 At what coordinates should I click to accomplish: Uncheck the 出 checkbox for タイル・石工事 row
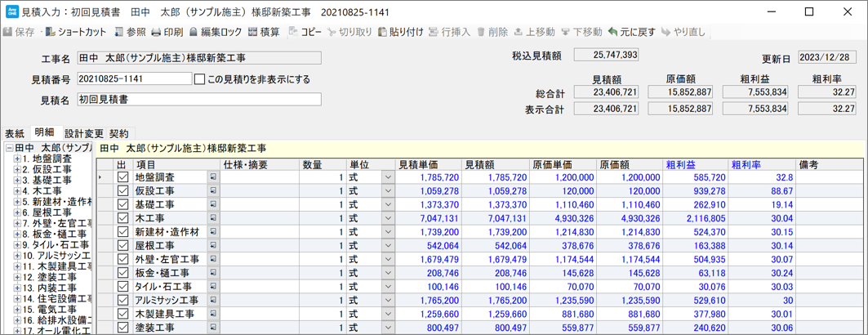click(x=123, y=287)
